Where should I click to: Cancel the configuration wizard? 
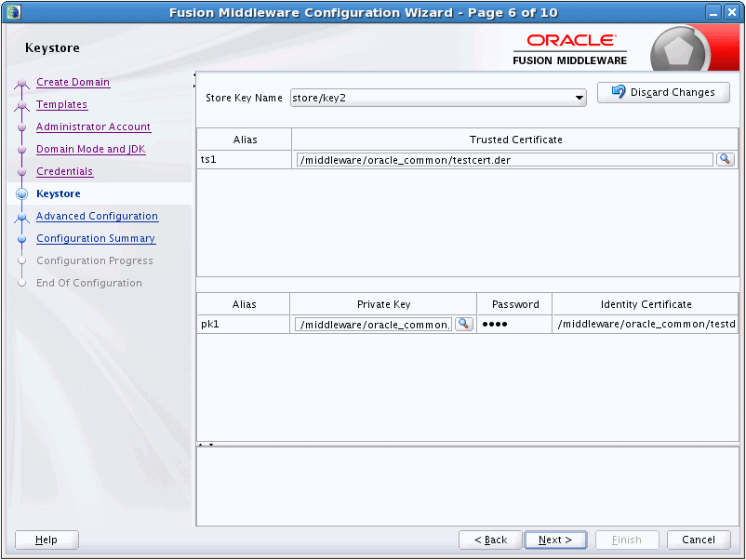[698, 540]
